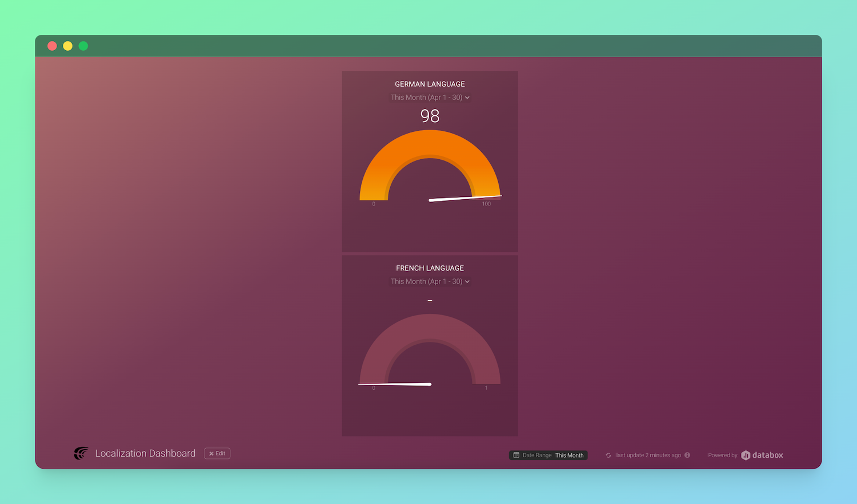The image size is (857, 504).
Task: Click the refresh icon next to last update
Action: 608,455
